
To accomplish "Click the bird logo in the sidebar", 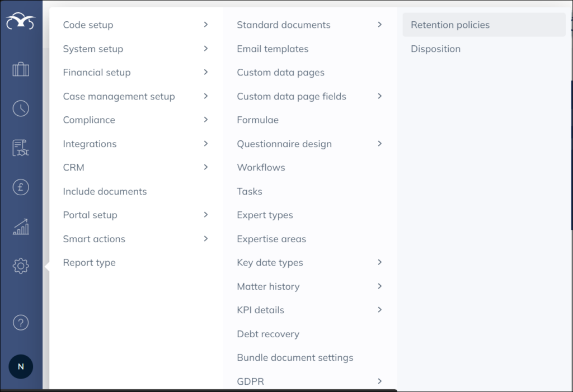I will click(x=21, y=22).
